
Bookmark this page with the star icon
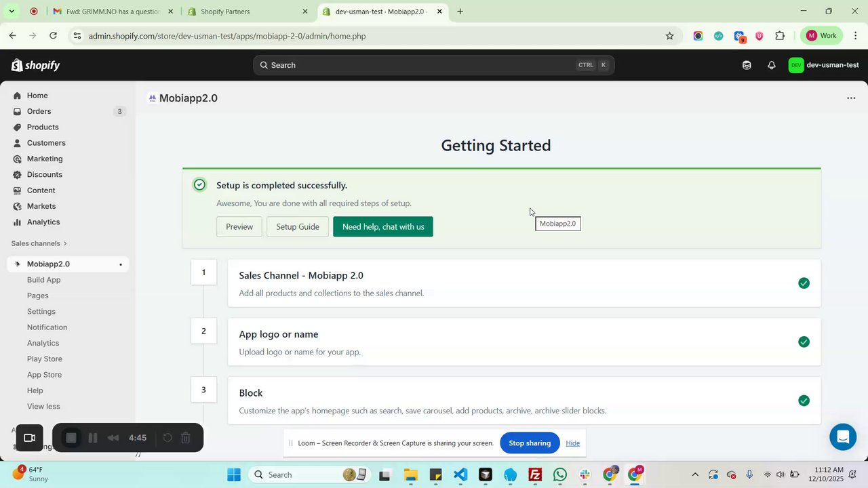[669, 36]
